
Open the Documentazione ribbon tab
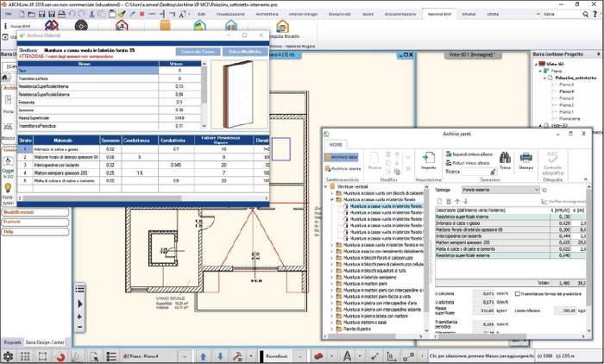click(x=400, y=14)
